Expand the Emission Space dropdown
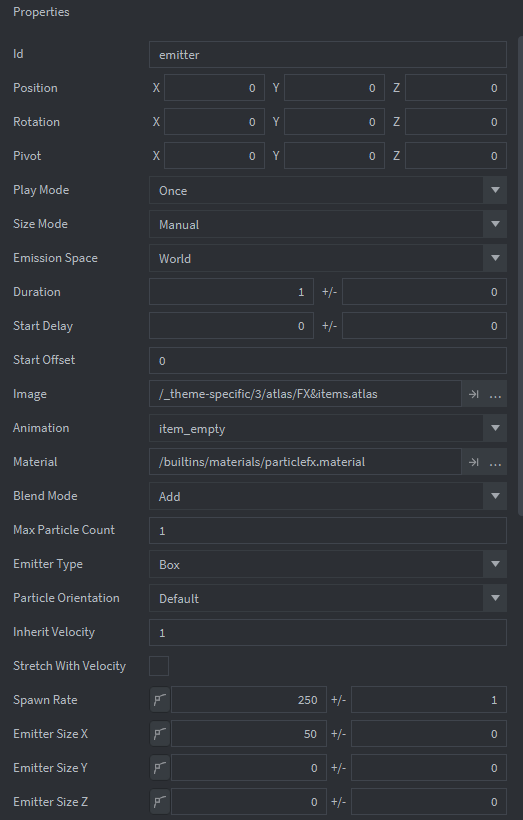The width and height of the screenshot is (523, 820). 328,258
